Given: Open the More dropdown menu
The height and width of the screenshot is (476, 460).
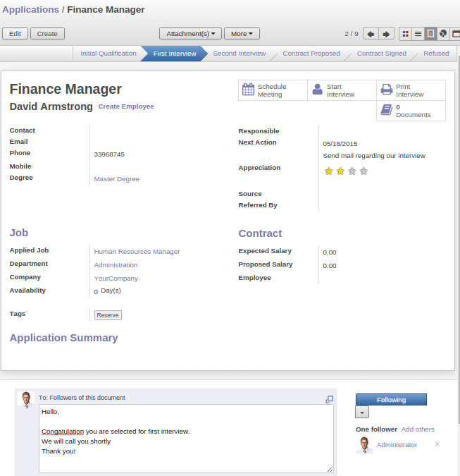Looking at the screenshot, I should pyautogui.click(x=242, y=34).
